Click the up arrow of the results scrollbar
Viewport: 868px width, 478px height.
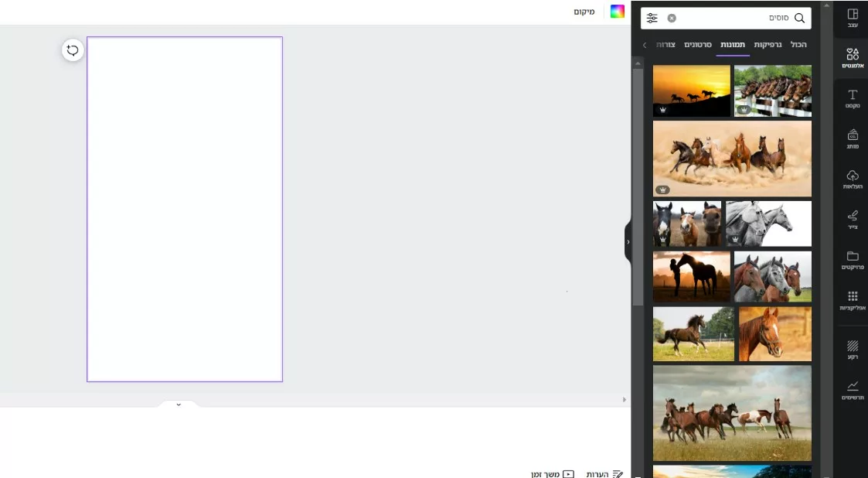point(638,63)
